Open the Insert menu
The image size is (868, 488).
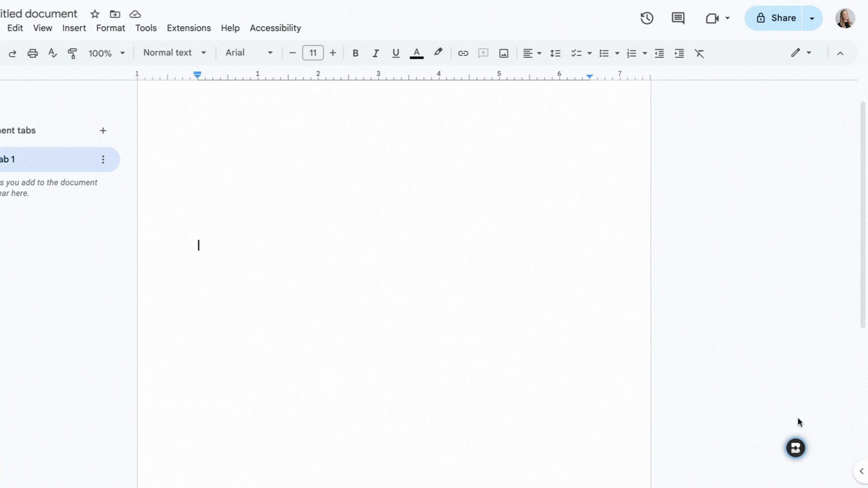point(74,28)
